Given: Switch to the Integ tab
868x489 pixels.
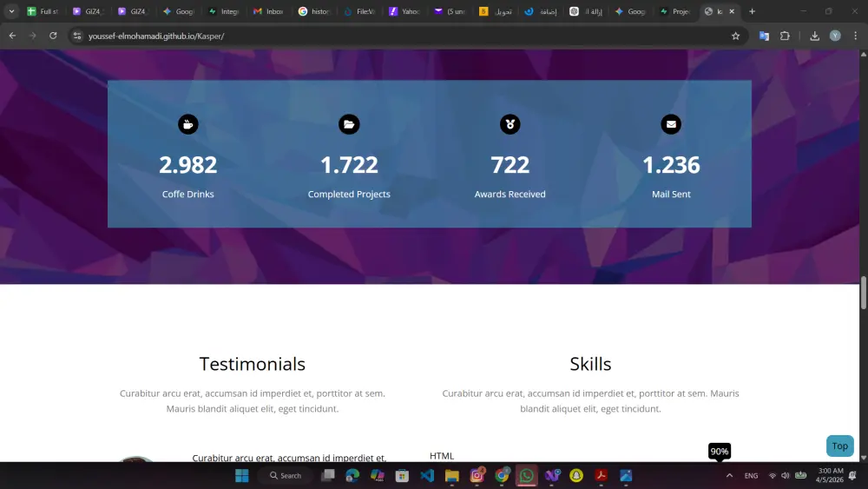Looking at the screenshot, I should pos(224,11).
